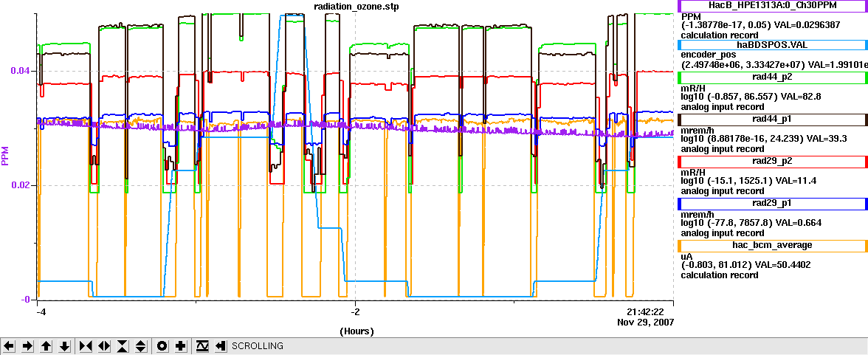This screenshot has height=355, width=868.
Task: Click the horizontal zoom-out diamond icon
Action: point(104,346)
